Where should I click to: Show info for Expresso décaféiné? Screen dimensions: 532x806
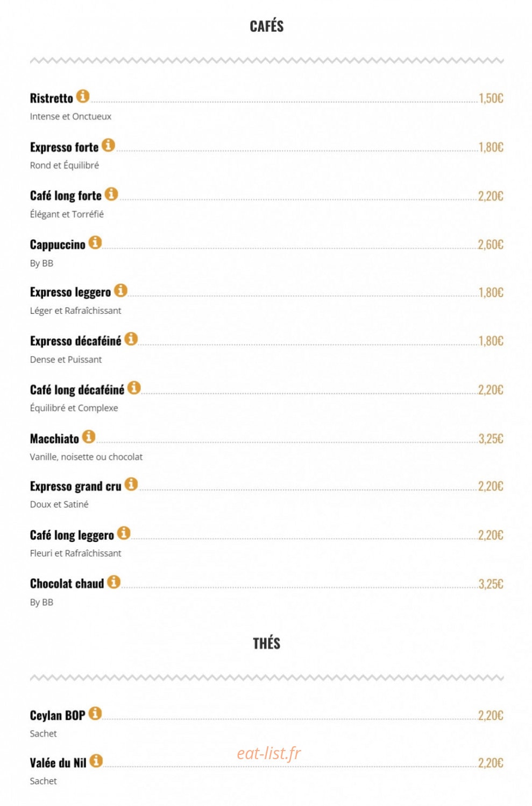131,339
